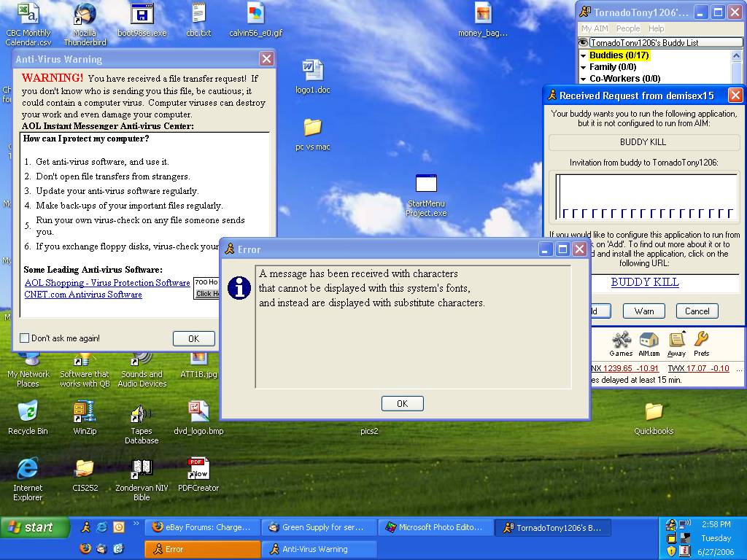Open Prefs wrench icon
The height and width of the screenshot is (560, 747).
point(701,341)
